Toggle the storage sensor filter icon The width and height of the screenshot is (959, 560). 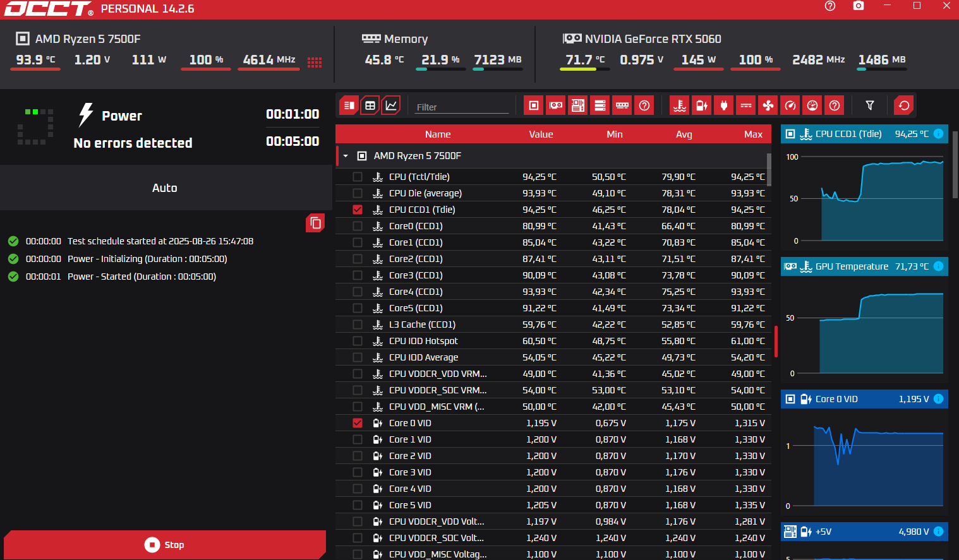(x=600, y=105)
